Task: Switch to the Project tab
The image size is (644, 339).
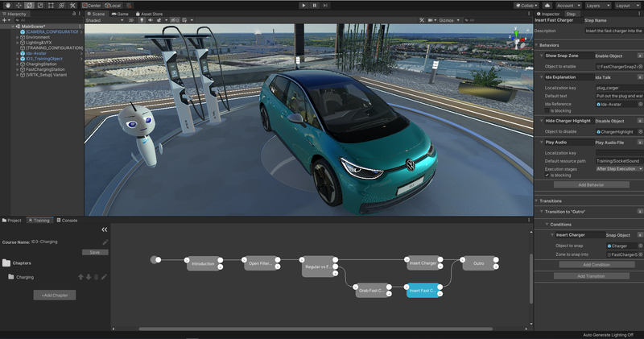Action: pyautogui.click(x=12, y=221)
